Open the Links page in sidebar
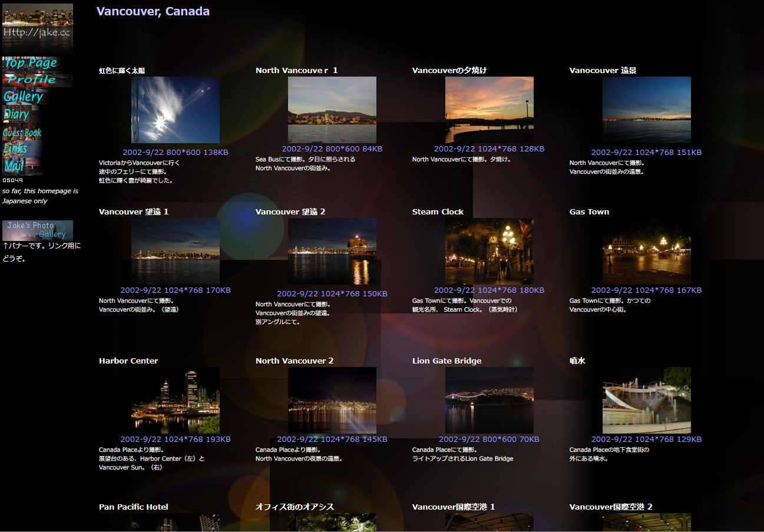Image resolution: width=764 pixels, height=532 pixels. [16, 148]
